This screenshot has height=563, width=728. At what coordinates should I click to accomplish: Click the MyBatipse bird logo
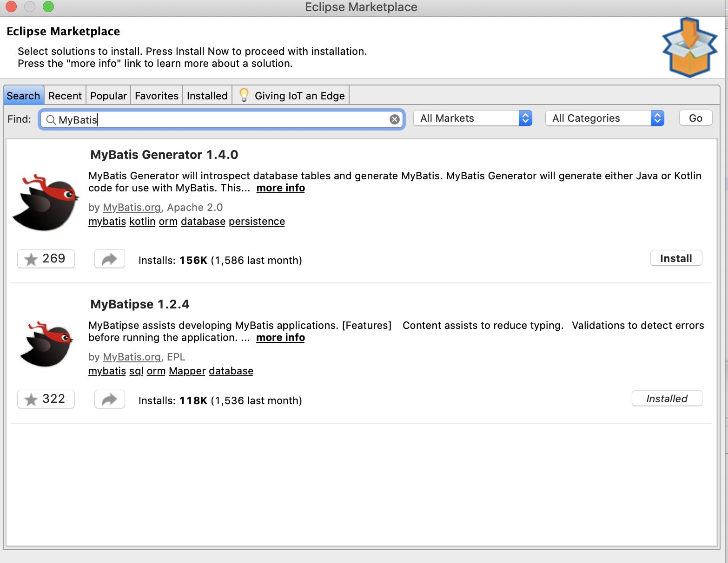46,344
